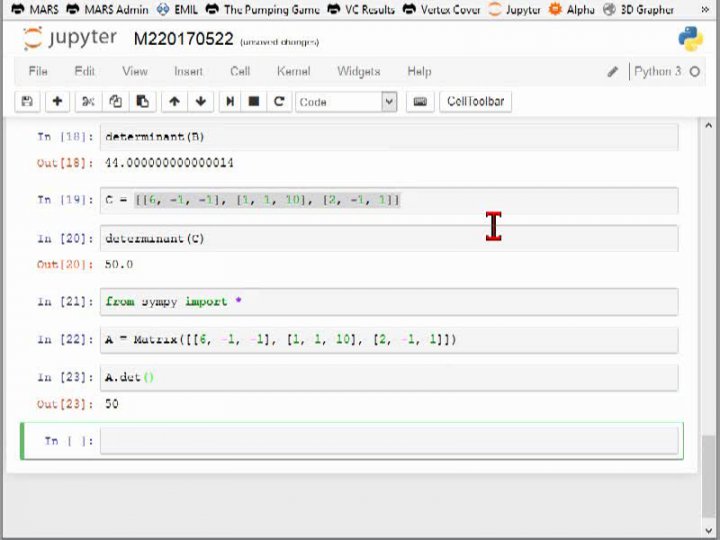Open the MARS bookmark
720x540 pixels.
[35, 9]
